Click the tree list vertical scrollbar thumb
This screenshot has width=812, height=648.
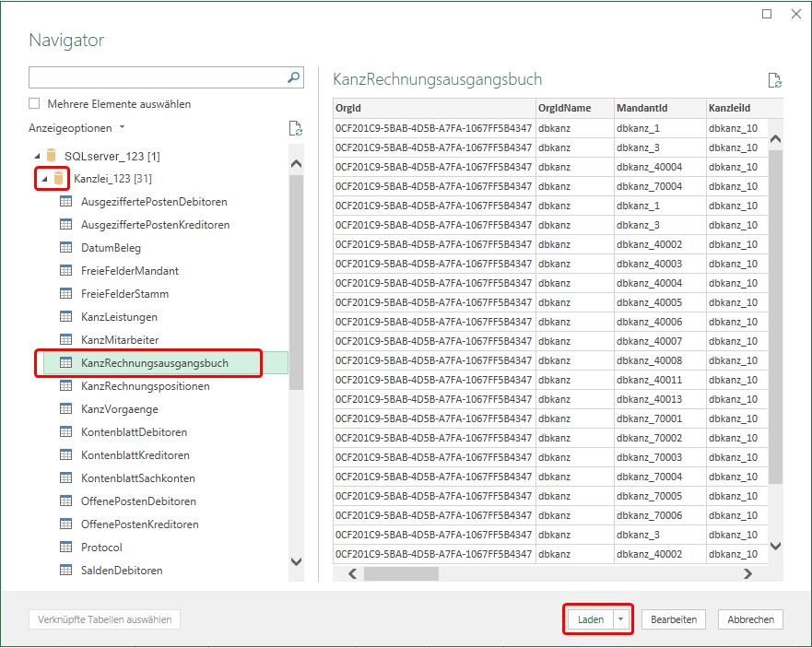point(296,282)
